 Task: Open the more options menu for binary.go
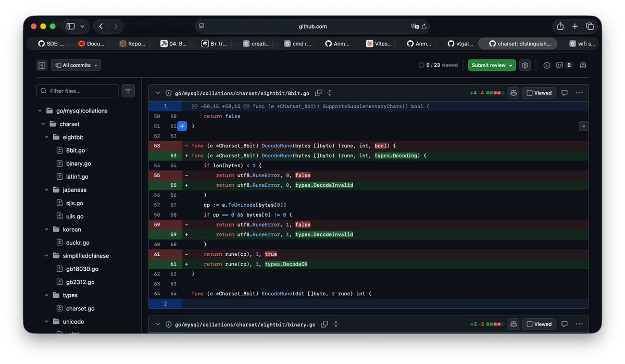[x=579, y=324]
